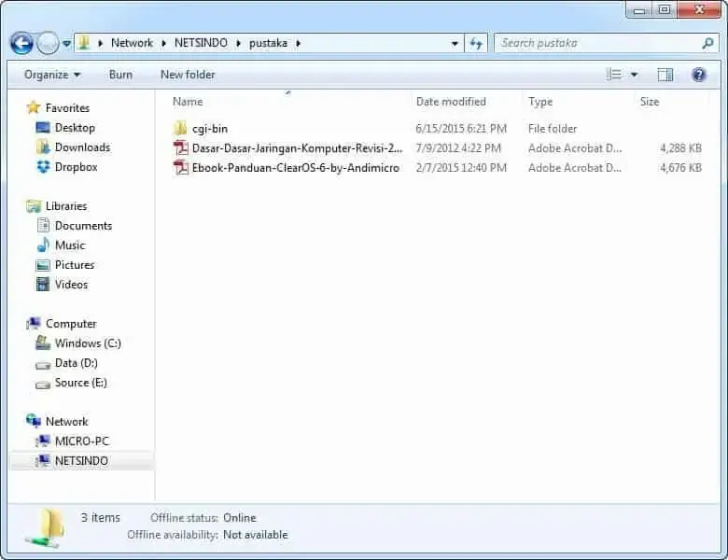Click the search magnifier icon
Image resolution: width=728 pixels, height=560 pixels.
point(707,43)
